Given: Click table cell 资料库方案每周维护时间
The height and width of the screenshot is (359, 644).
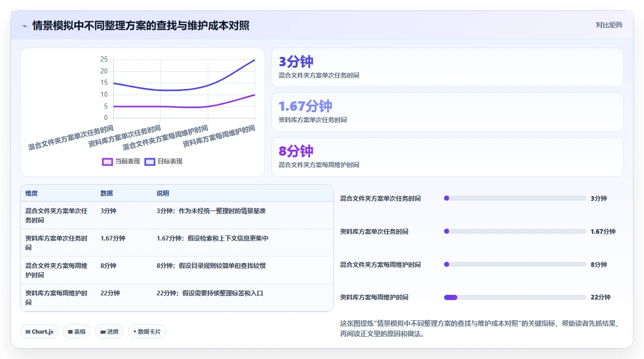Looking at the screenshot, I should click(x=57, y=297).
